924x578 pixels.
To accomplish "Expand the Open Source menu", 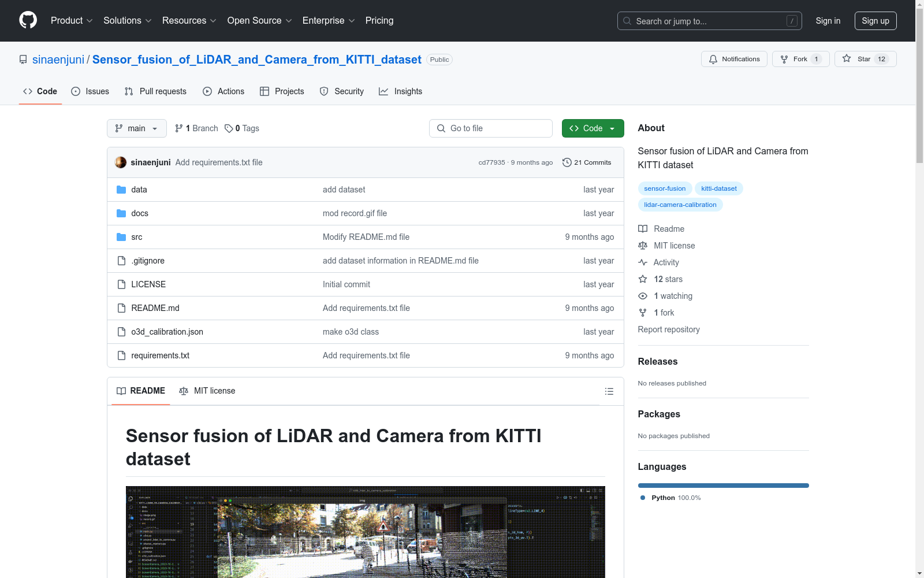I will click(260, 21).
